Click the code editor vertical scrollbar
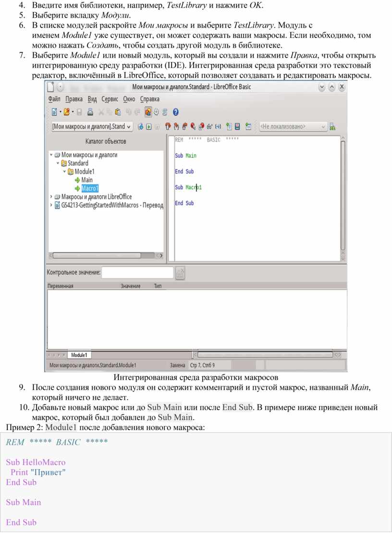This screenshot has height=533, width=392. tap(343, 198)
